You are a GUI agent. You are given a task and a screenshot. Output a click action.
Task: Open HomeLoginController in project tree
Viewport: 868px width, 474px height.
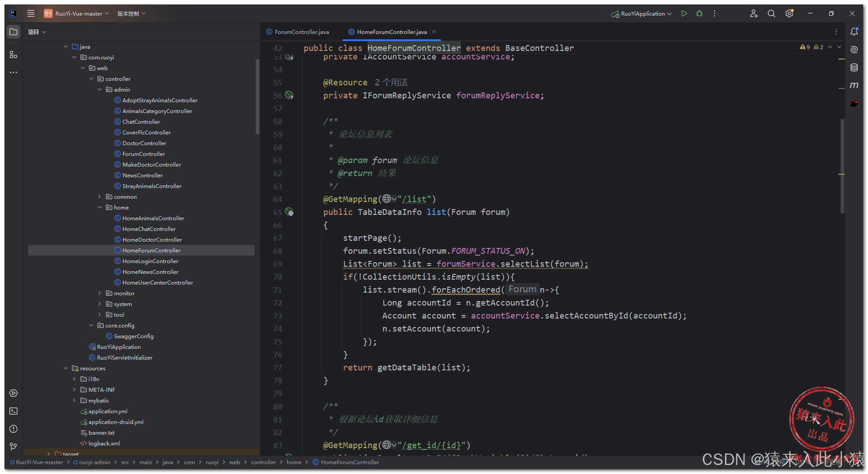tap(150, 261)
